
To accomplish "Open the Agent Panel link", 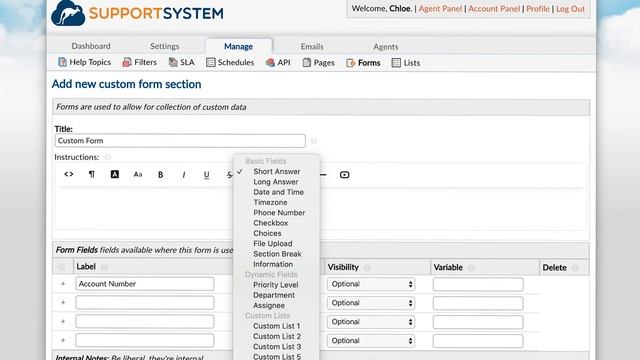I will [440, 9].
